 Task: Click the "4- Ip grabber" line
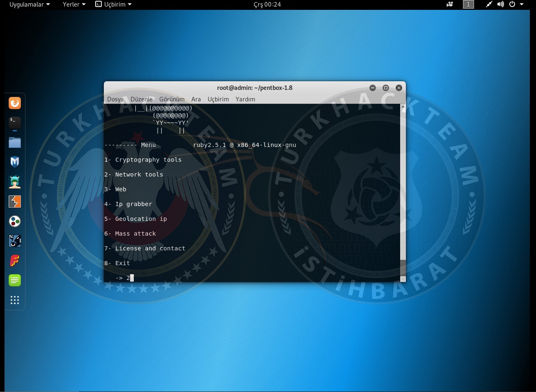pos(128,204)
